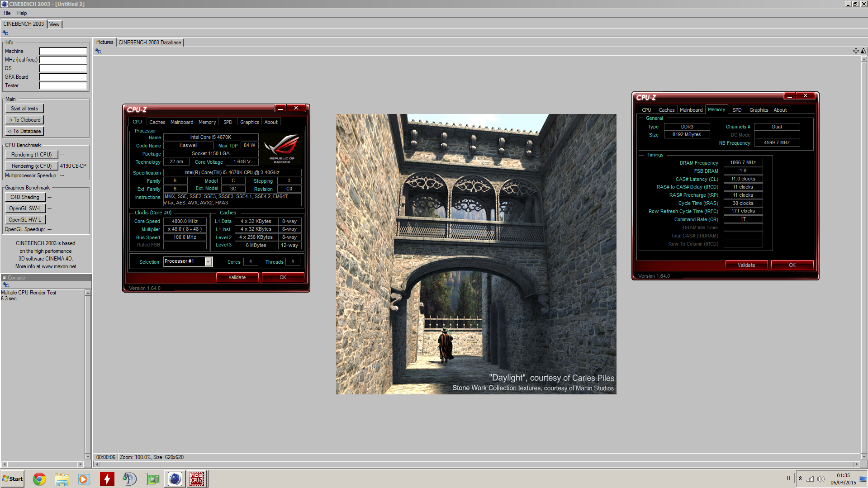
Task: Run Rendering (1 CPU) benchmark
Action: coord(31,155)
